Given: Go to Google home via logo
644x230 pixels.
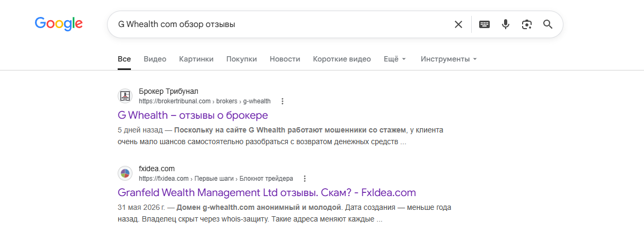Looking at the screenshot, I should pos(59,24).
